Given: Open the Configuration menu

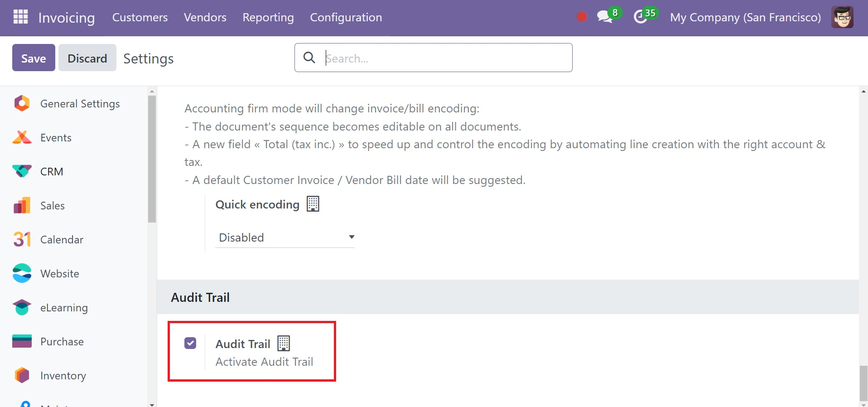Looking at the screenshot, I should 346,17.
